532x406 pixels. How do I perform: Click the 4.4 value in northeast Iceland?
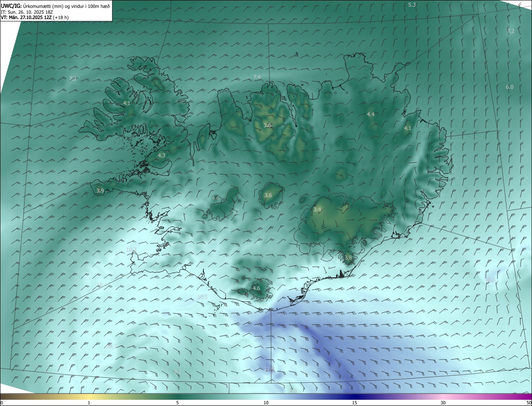pos(371,115)
